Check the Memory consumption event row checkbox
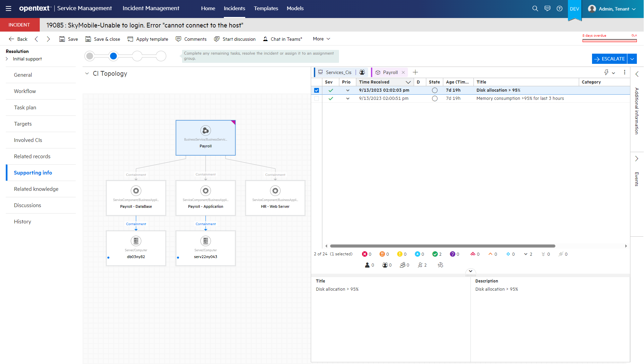 click(317, 98)
